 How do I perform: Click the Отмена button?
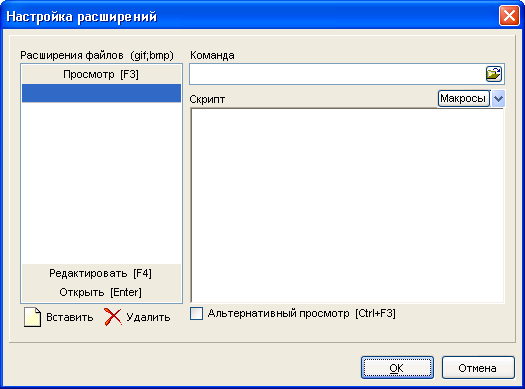[478, 368]
